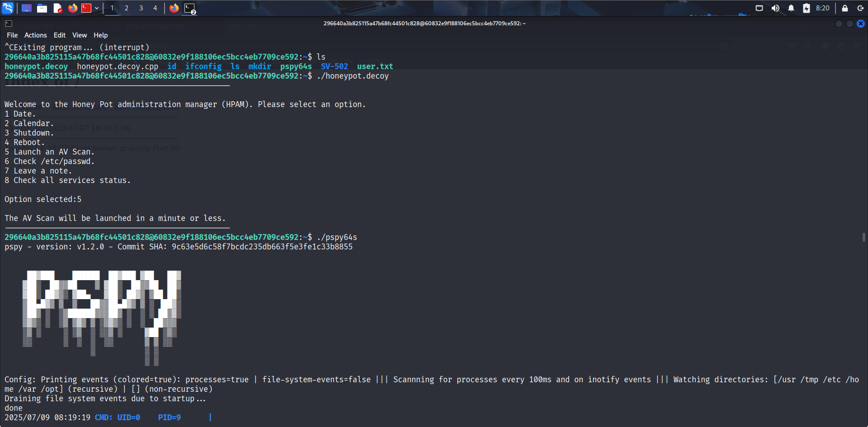This screenshot has height=427, width=868.
Task: Click the 'honeypot.decoy' file name in ls output
Action: point(36,66)
